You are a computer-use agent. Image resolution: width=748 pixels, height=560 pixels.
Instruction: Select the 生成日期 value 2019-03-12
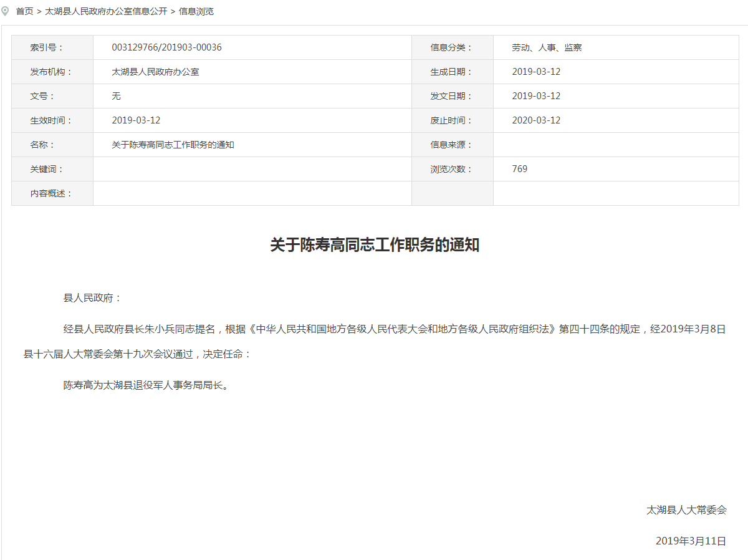(x=536, y=72)
